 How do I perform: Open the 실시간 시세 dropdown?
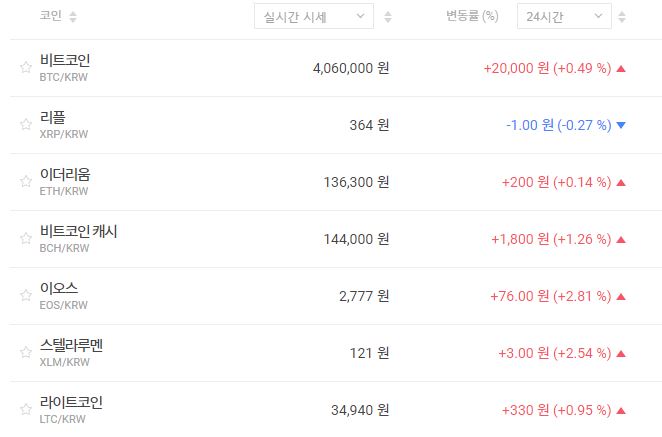coord(314,16)
